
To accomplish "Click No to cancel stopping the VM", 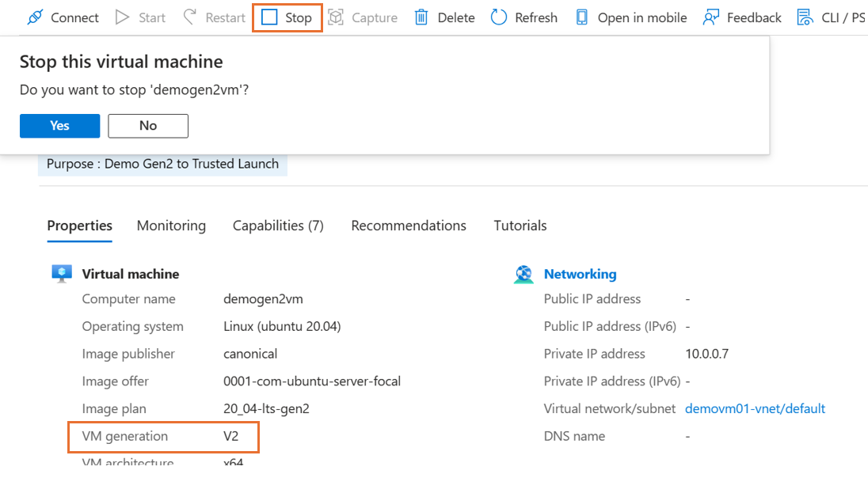I will point(147,125).
